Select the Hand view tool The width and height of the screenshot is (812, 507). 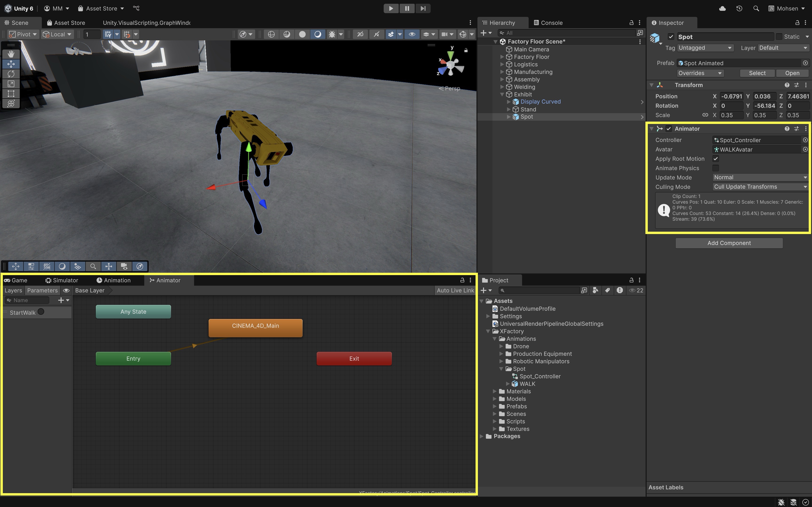11,54
